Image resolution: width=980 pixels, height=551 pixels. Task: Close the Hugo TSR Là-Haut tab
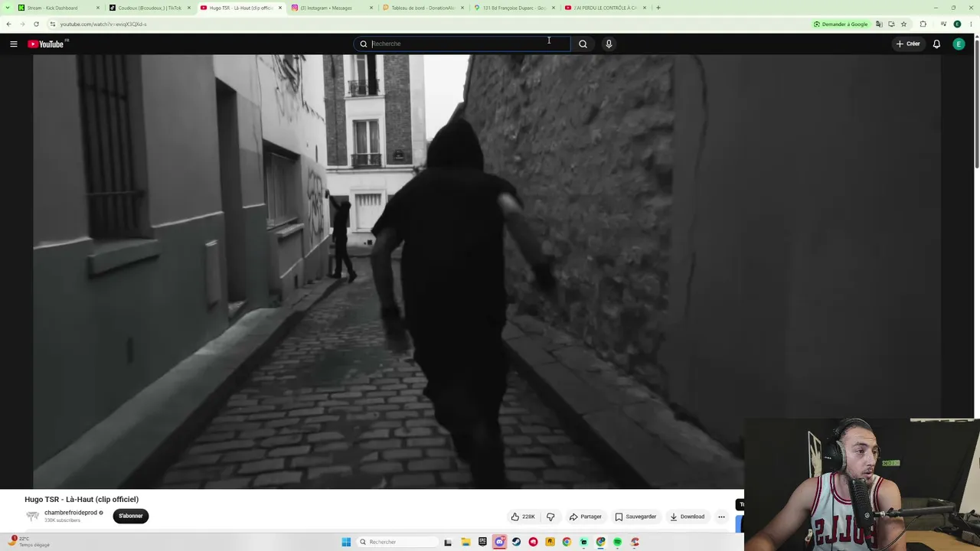280,8
